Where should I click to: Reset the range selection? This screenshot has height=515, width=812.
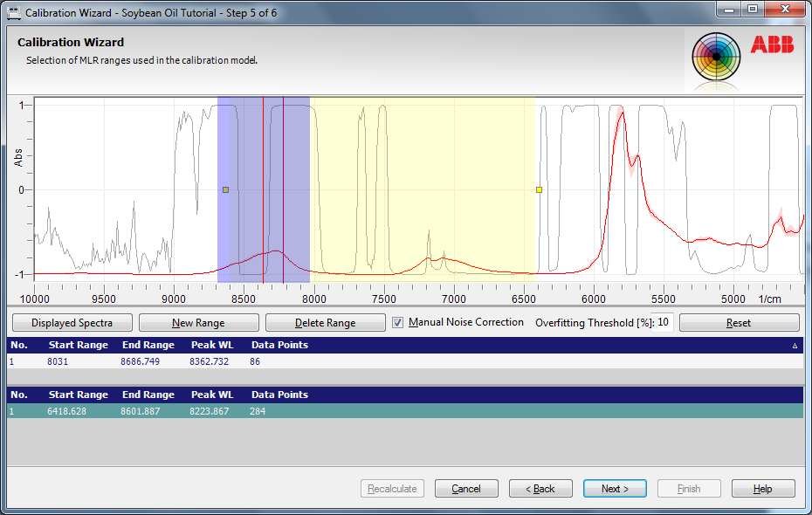(x=738, y=322)
